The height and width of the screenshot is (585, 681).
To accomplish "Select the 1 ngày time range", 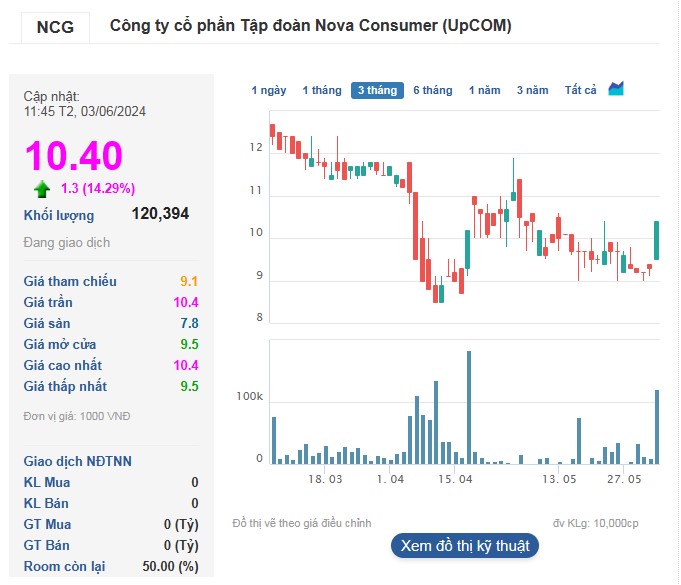I will pyautogui.click(x=268, y=90).
